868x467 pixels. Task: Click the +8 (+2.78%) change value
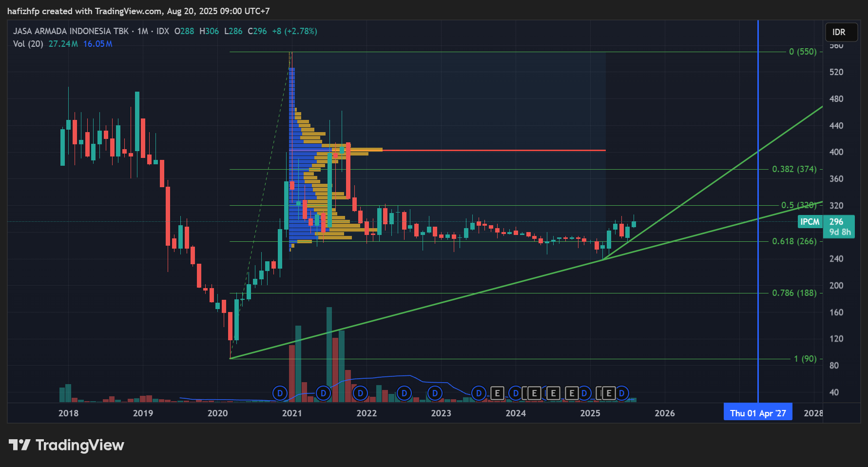click(x=294, y=31)
